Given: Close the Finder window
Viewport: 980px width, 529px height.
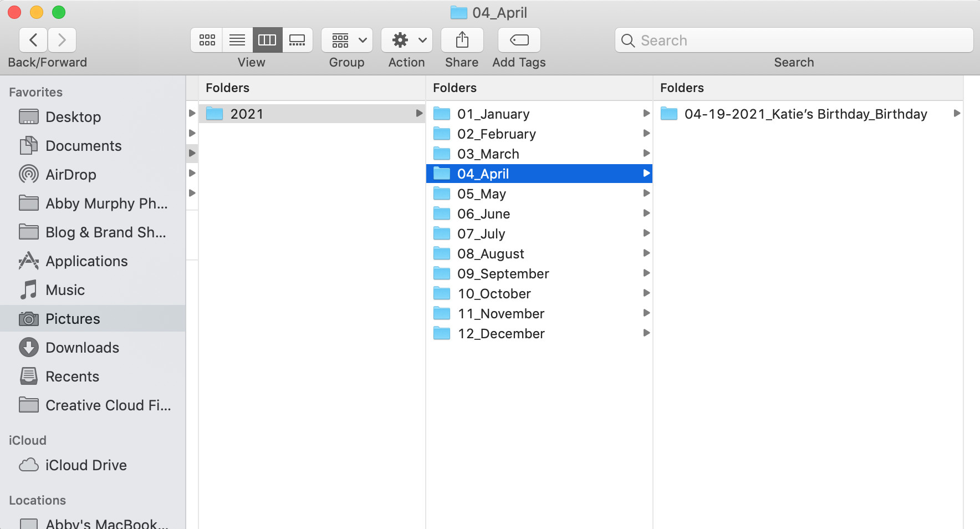Looking at the screenshot, I should [x=14, y=12].
